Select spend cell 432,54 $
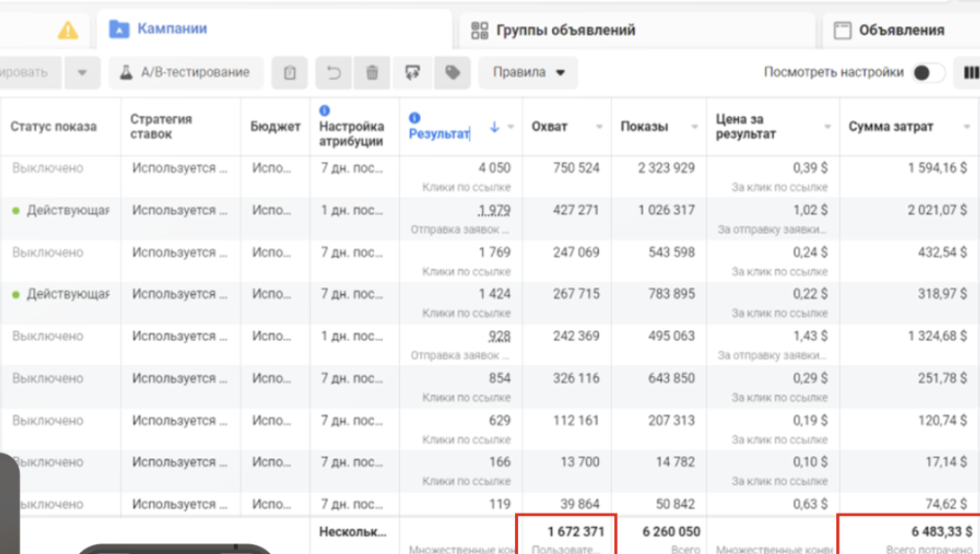 pyautogui.click(x=942, y=253)
